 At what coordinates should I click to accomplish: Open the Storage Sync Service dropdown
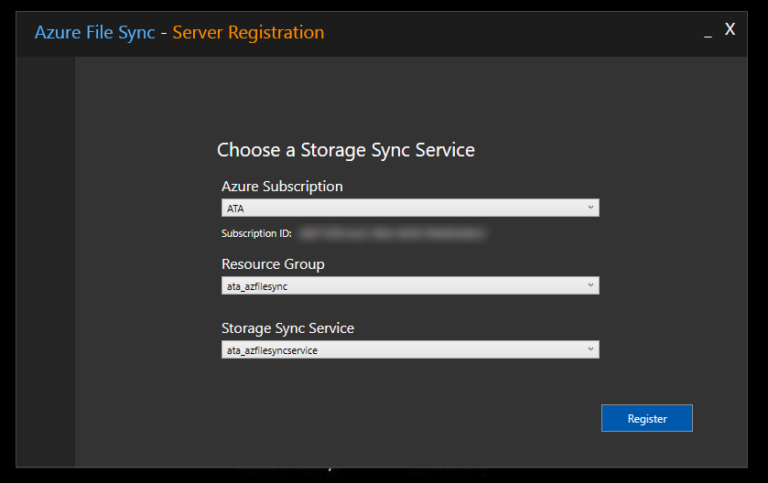point(409,350)
